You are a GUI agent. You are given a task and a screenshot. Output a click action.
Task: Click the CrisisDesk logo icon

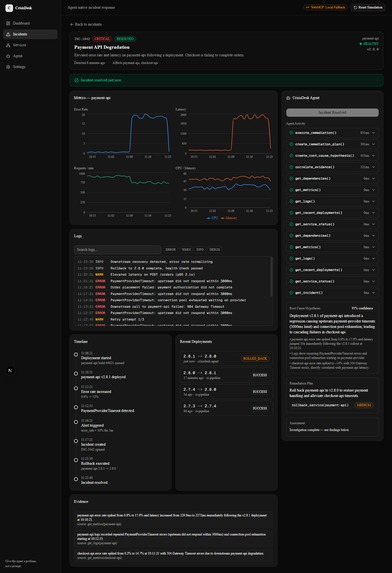tap(9, 8)
